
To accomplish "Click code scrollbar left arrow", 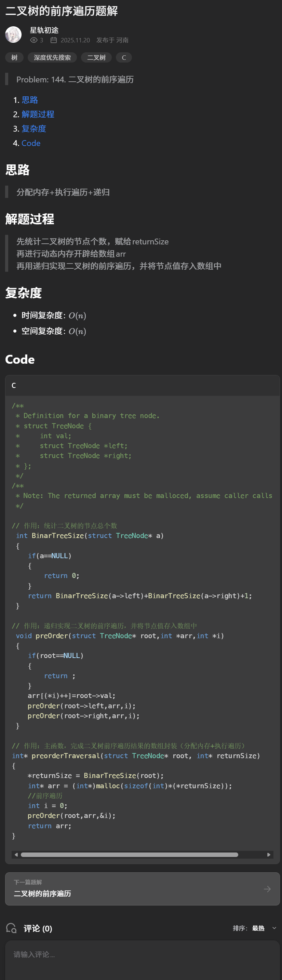I will [x=16, y=855].
